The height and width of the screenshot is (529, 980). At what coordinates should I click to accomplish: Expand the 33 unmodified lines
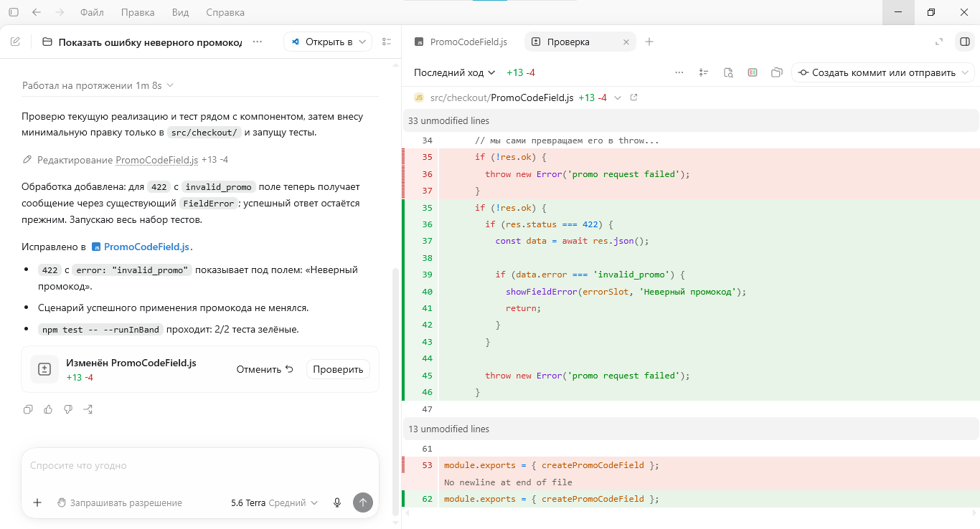[x=690, y=120]
